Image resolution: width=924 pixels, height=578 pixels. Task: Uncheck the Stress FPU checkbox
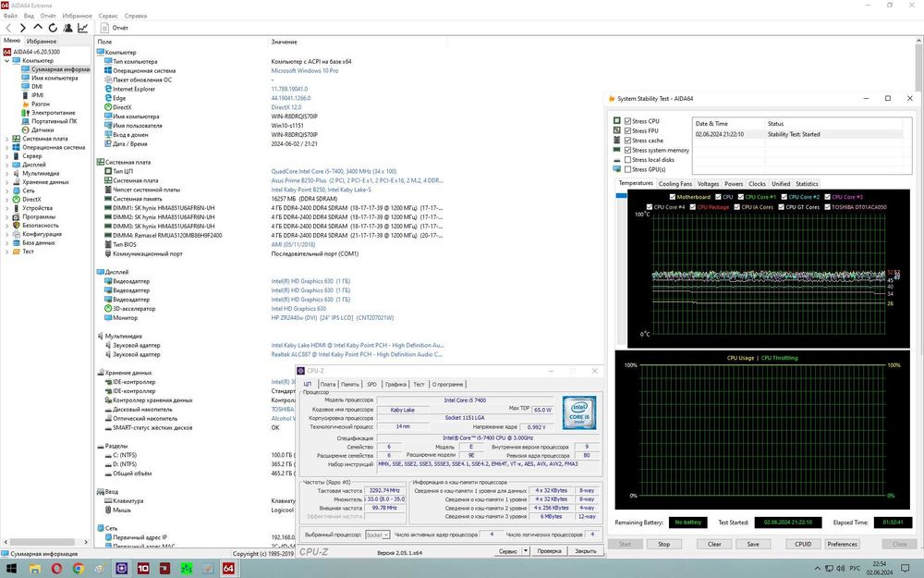pos(627,131)
